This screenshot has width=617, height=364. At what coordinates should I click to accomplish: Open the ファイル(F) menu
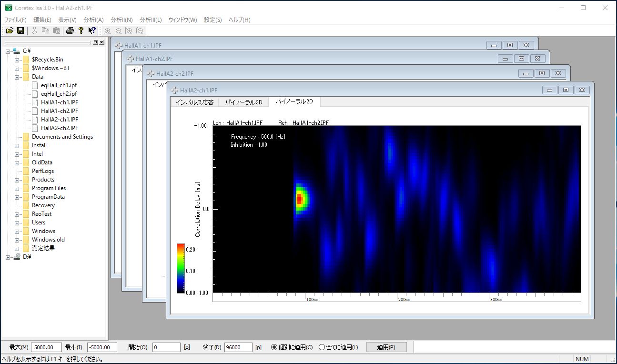(15, 20)
